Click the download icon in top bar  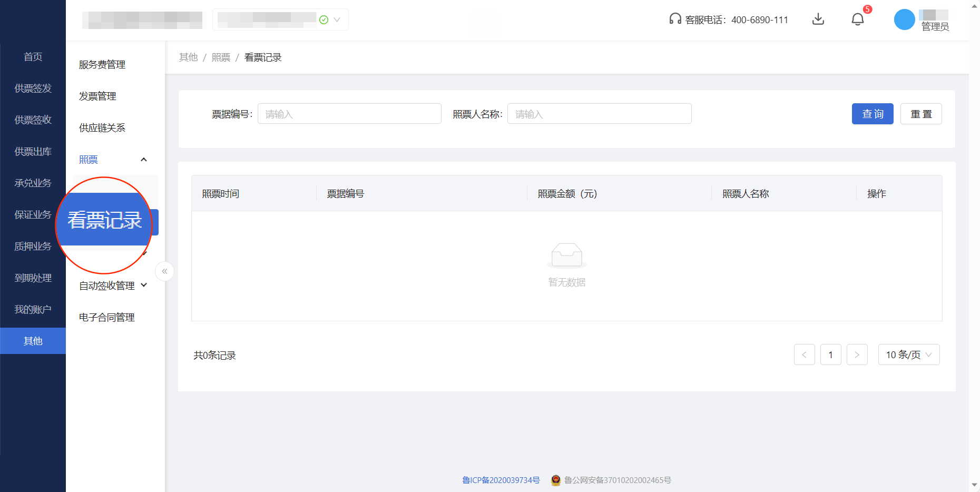click(x=818, y=19)
